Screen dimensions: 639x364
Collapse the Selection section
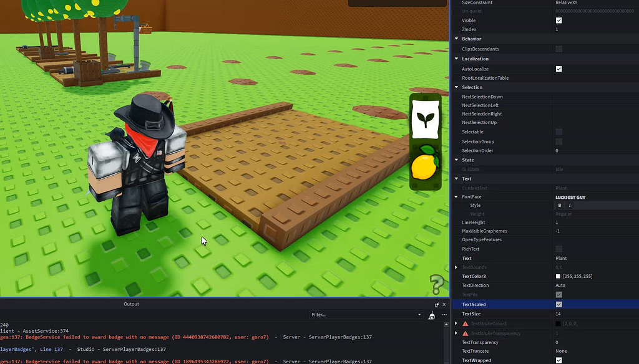pos(456,87)
